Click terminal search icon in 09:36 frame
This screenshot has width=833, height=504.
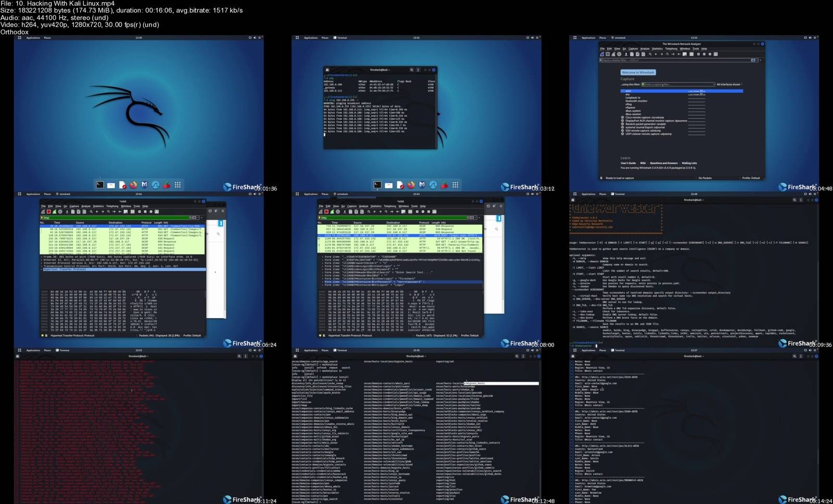coord(794,200)
